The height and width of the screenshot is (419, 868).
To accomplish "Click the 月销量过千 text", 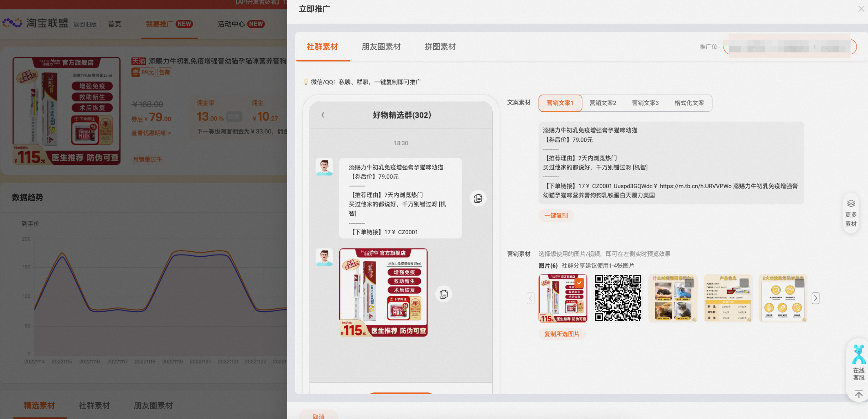I will click(147, 159).
